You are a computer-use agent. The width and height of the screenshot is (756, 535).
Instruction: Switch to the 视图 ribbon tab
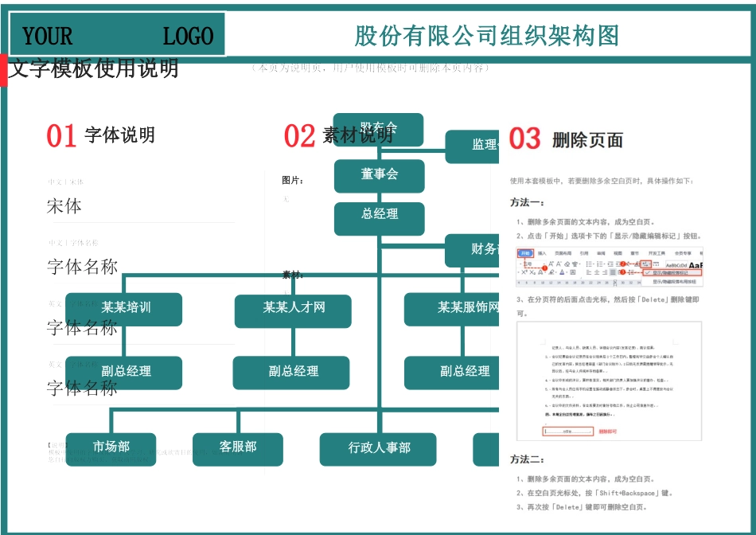pos(617,253)
